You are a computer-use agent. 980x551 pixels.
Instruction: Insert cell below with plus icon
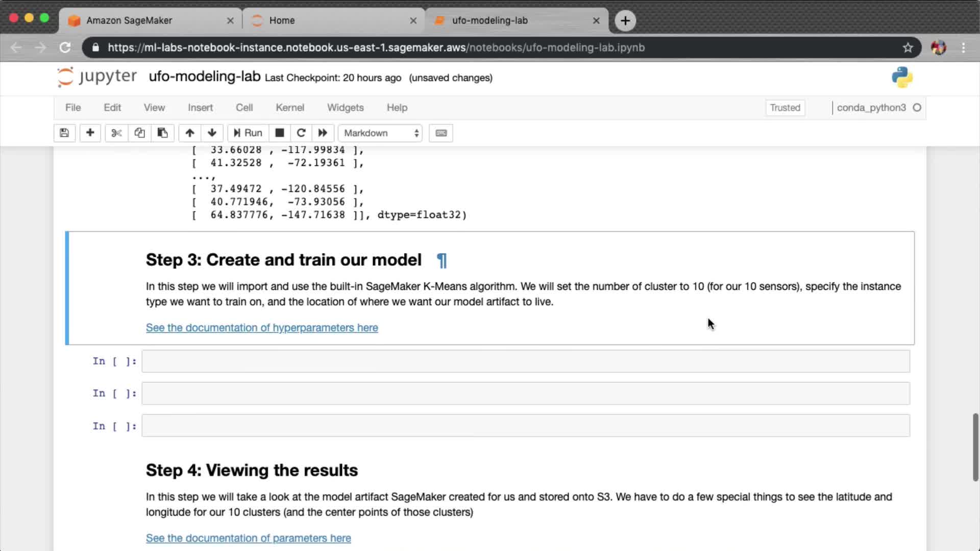click(90, 133)
